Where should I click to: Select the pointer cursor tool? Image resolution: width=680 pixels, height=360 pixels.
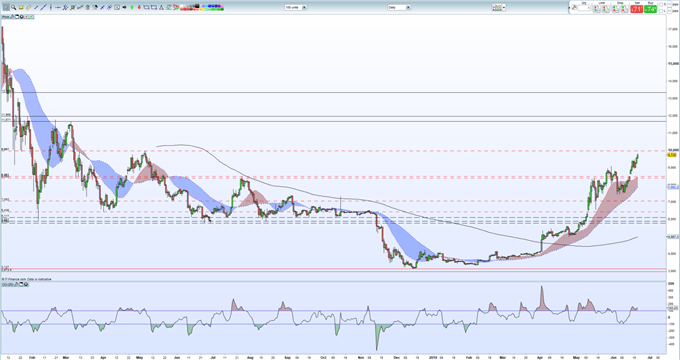tap(6, 7)
